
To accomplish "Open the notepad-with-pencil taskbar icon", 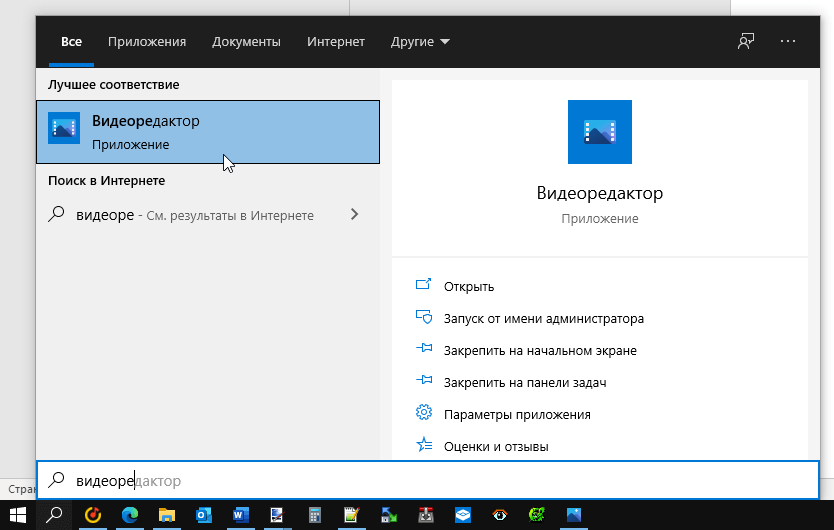I will coord(352,515).
